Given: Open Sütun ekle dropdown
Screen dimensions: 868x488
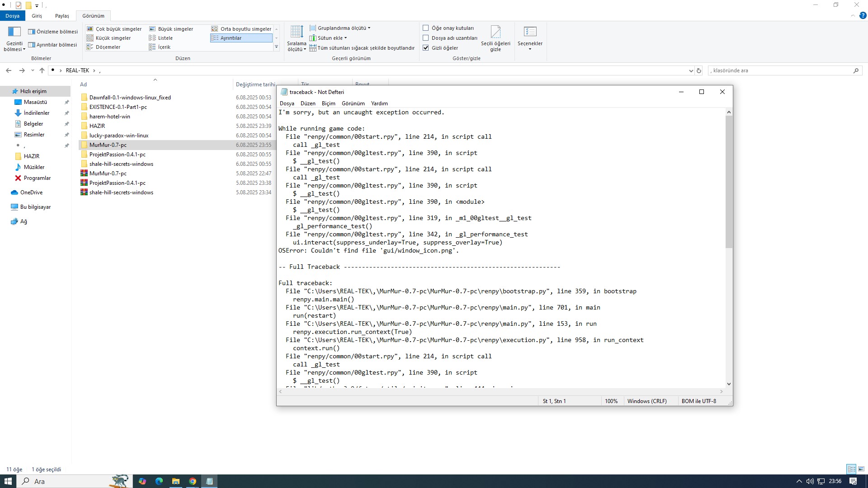Looking at the screenshot, I should [328, 38].
